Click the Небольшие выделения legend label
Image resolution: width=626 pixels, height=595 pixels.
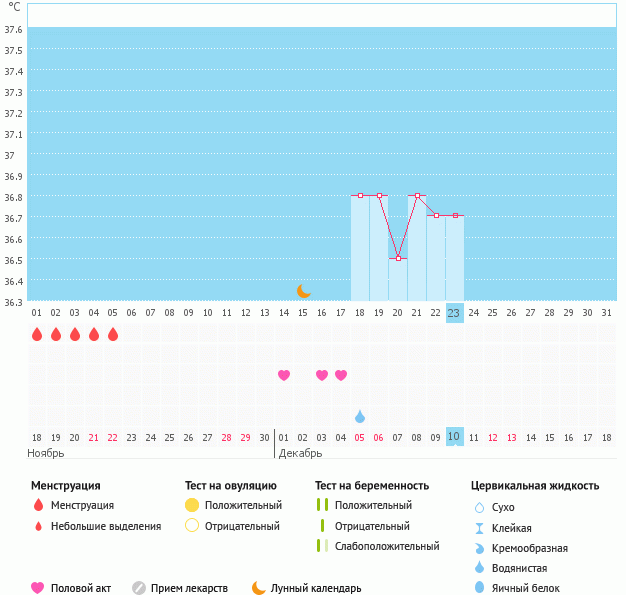click(x=106, y=526)
